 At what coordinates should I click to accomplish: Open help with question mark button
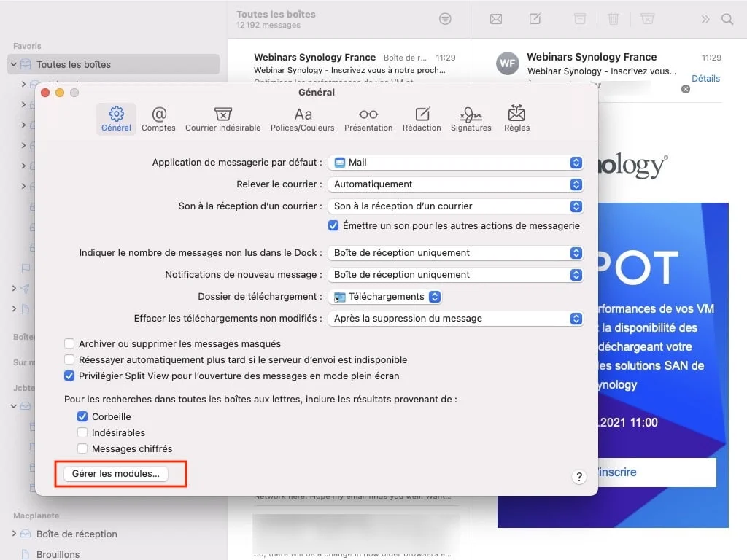[578, 477]
